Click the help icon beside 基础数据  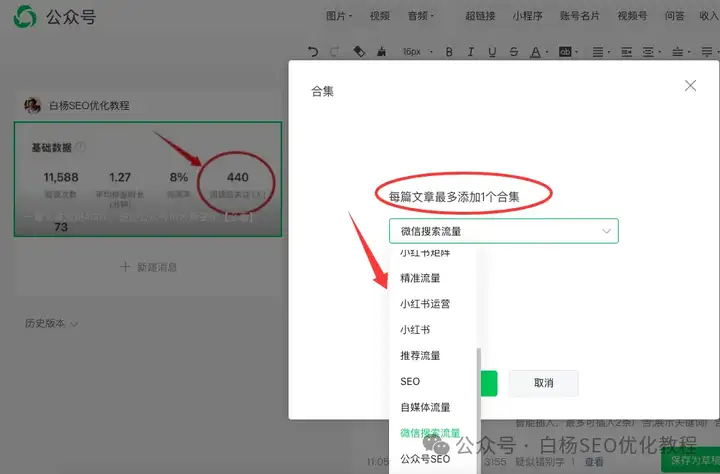81,147
